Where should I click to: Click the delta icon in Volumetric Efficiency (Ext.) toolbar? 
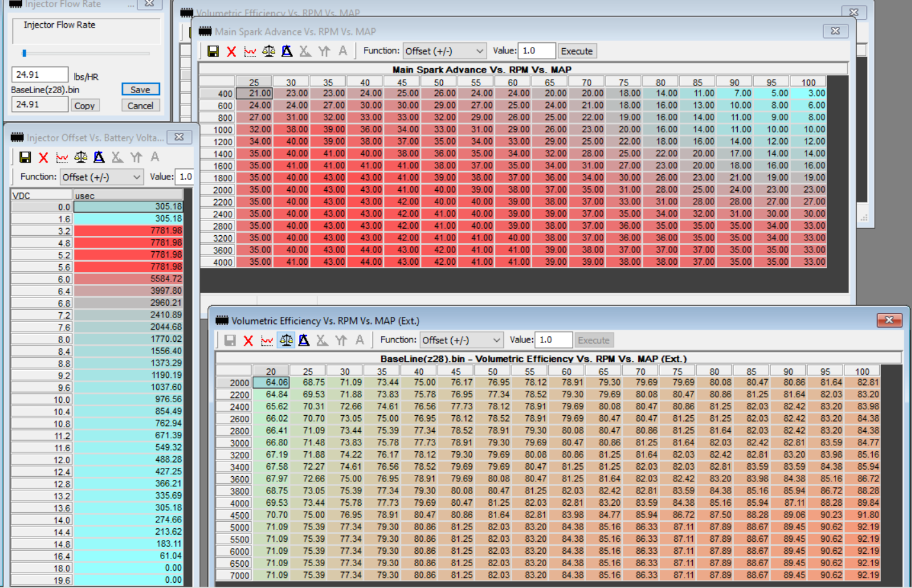304,341
